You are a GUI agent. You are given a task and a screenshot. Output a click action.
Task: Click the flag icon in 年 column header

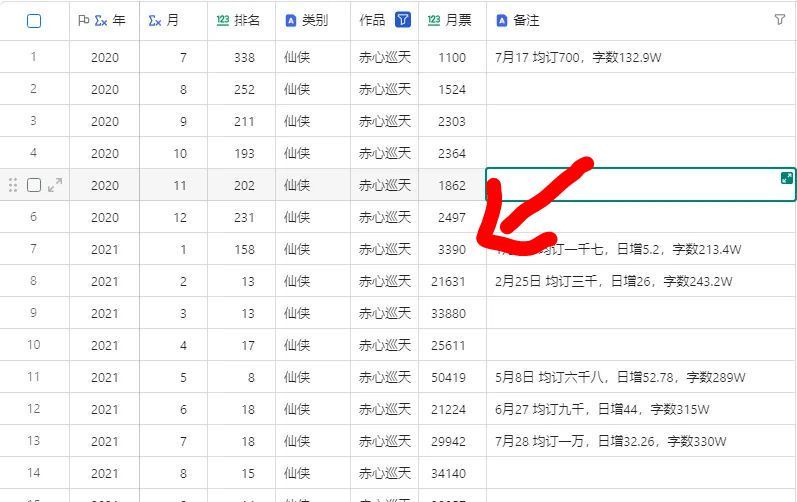point(83,20)
